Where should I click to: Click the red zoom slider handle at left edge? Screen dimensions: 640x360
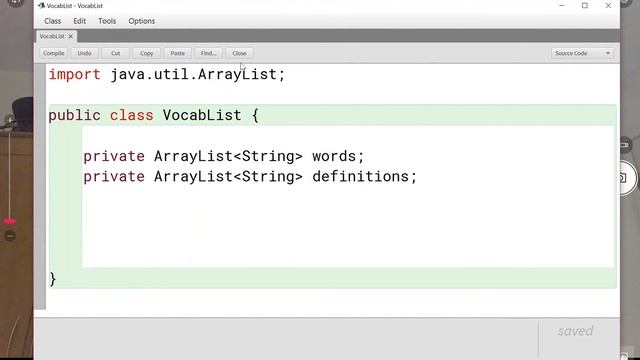click(10, 221)
